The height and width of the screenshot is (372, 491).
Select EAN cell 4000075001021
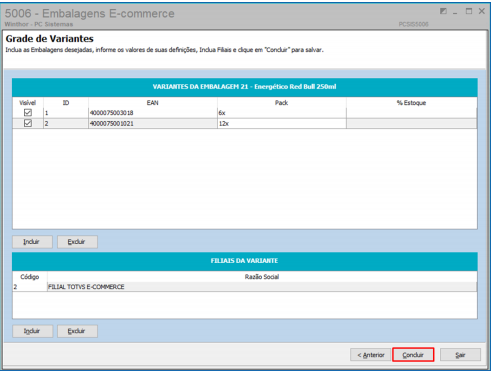(153, 123)
